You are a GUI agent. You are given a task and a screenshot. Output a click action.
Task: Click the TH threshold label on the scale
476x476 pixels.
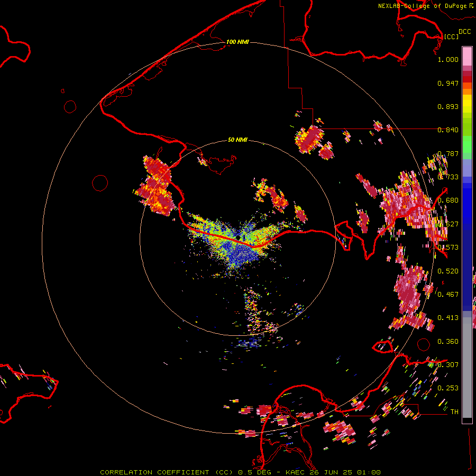coord(454,411)
